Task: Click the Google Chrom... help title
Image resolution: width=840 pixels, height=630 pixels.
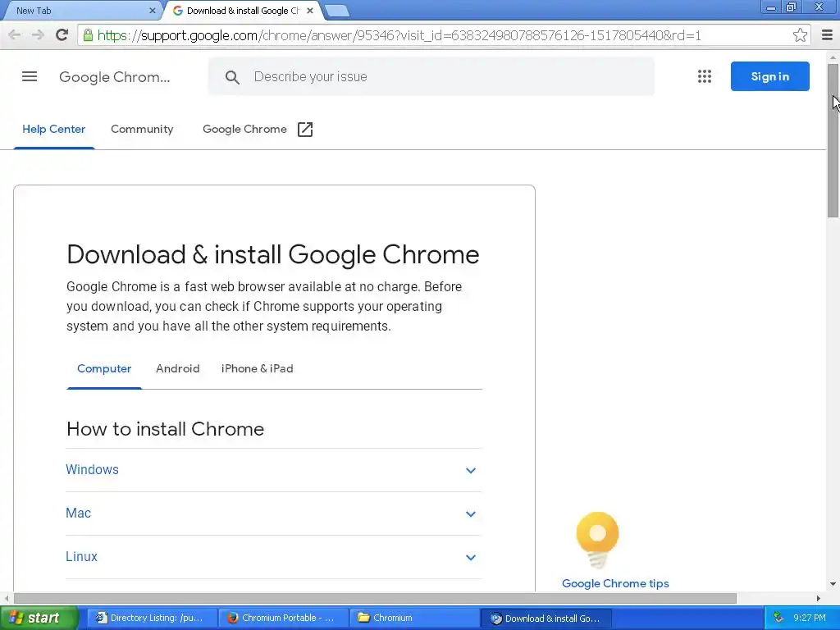Action: [115, 77]
